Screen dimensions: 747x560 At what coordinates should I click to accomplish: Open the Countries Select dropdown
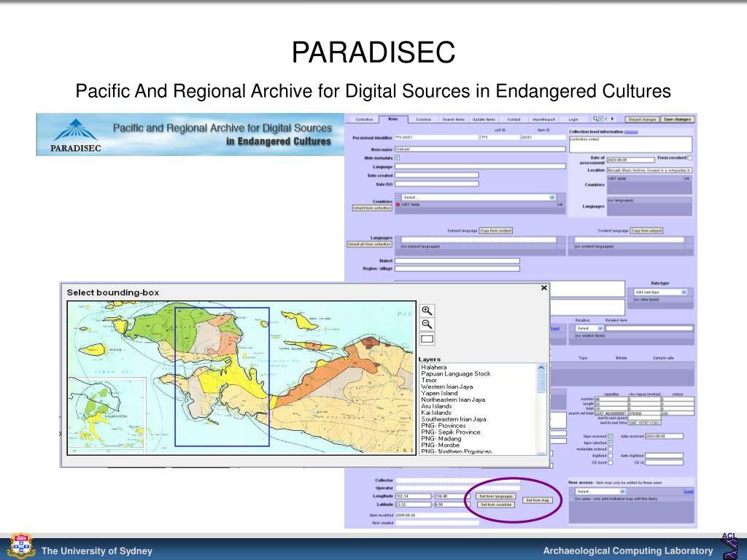point(479,197)
